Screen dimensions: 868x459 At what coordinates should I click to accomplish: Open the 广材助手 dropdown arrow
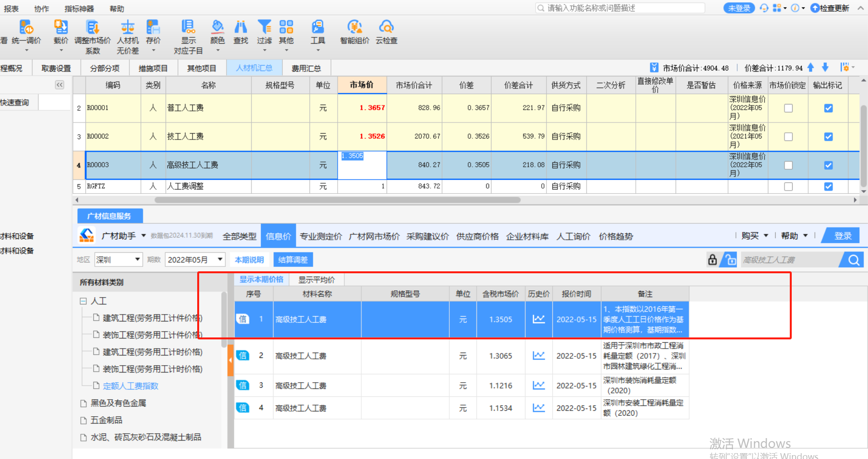144,236
